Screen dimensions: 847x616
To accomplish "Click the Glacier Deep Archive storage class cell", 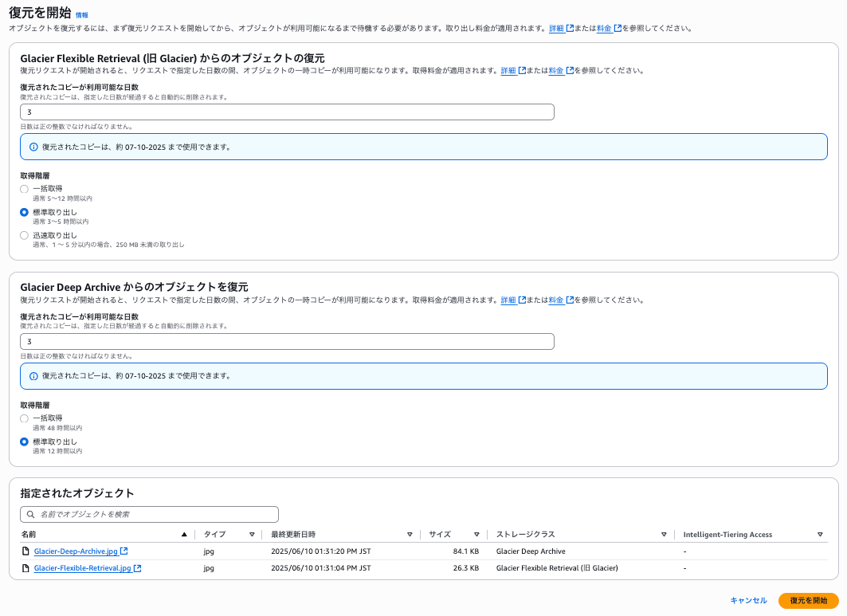I will click(531, 551).
